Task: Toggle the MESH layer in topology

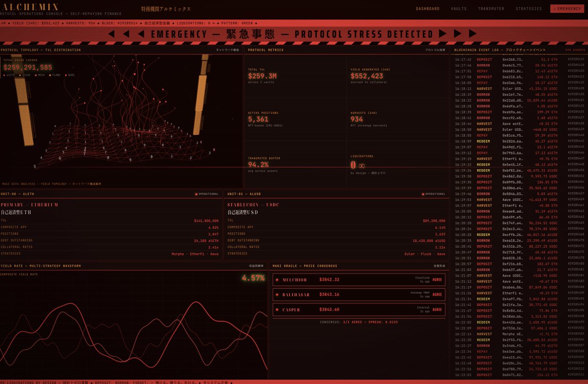Action: click(40, 75)
